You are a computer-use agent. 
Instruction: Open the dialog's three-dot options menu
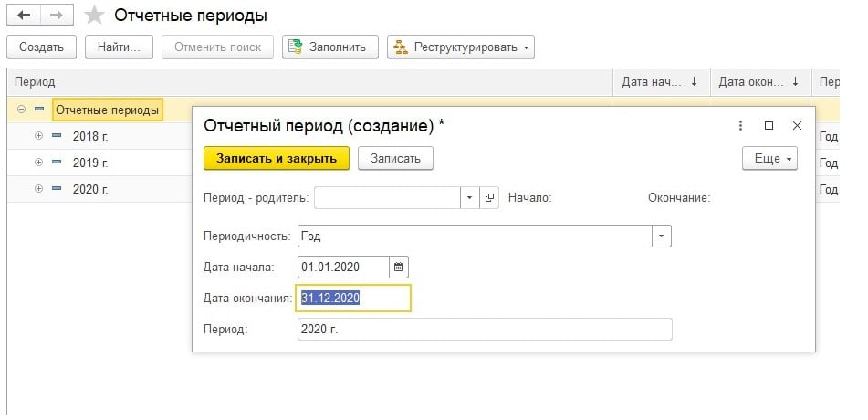coord(740,125)
